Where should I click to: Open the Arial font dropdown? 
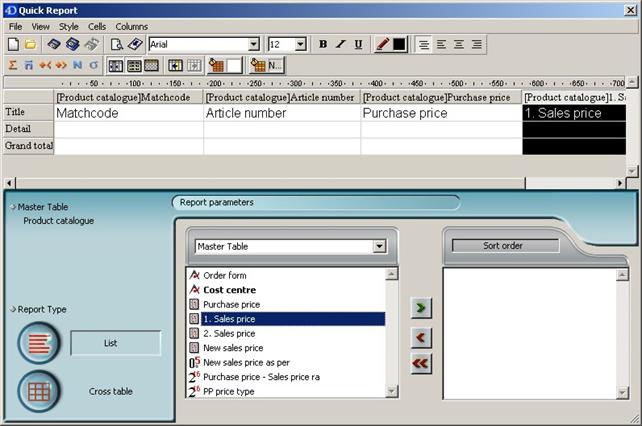(253, 45)
